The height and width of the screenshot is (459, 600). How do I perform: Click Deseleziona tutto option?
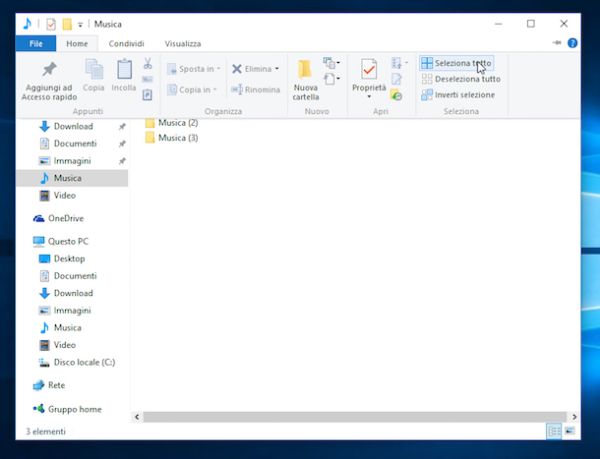[x=460, y=79]
